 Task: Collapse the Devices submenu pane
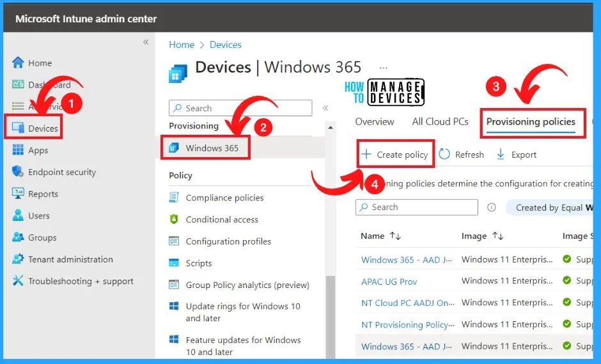pos(325,108)
